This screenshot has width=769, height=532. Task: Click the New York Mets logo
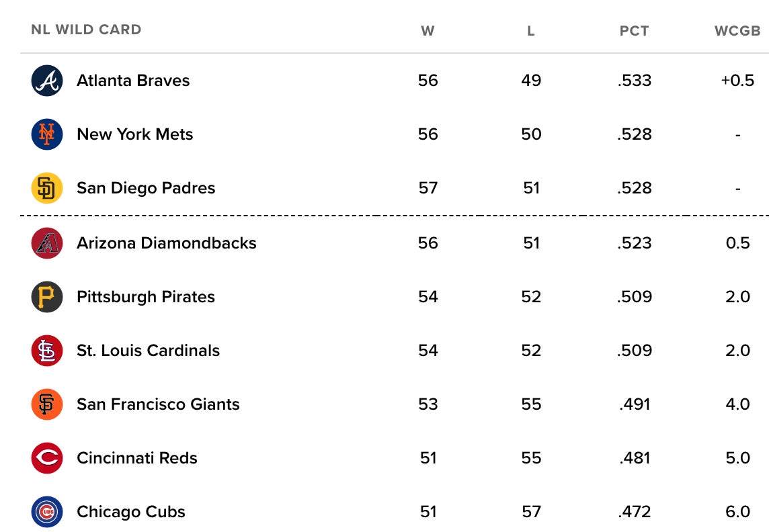47,134
